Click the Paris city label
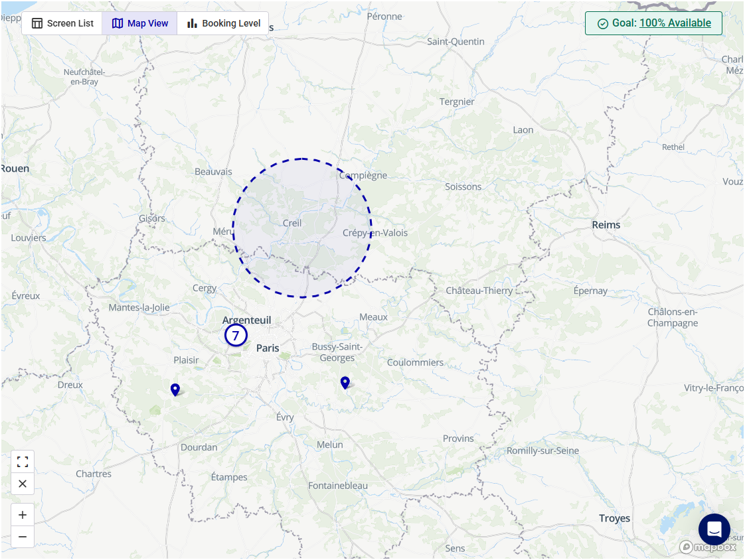The height and width of the screenshot is (560, 745). (x=268, y=348)
